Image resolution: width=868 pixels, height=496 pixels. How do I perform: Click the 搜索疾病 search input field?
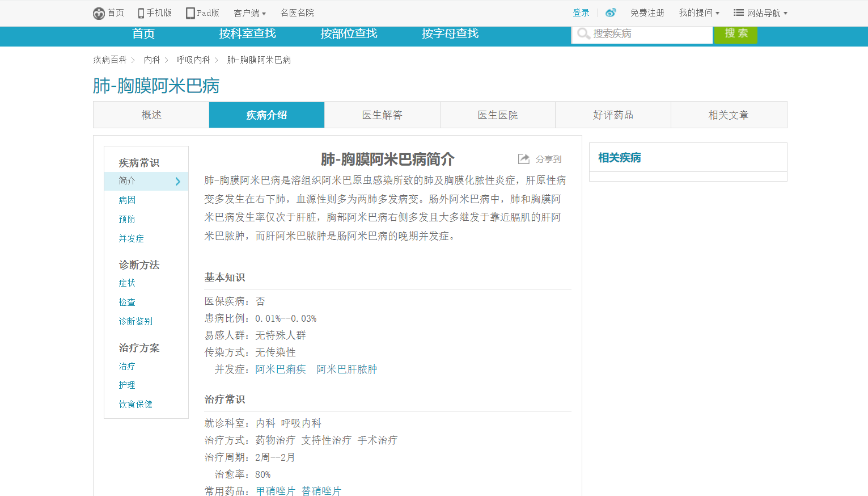642,34
